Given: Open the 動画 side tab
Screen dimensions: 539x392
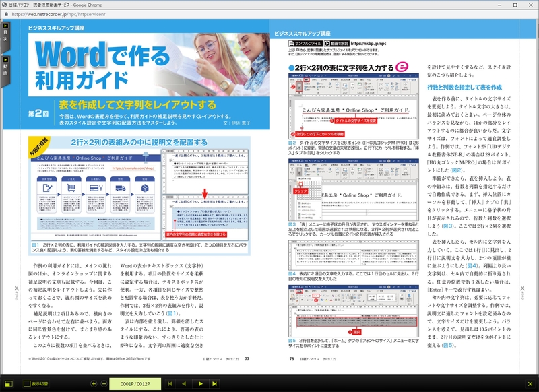Looking at the screenshot, I should [5, 69].
